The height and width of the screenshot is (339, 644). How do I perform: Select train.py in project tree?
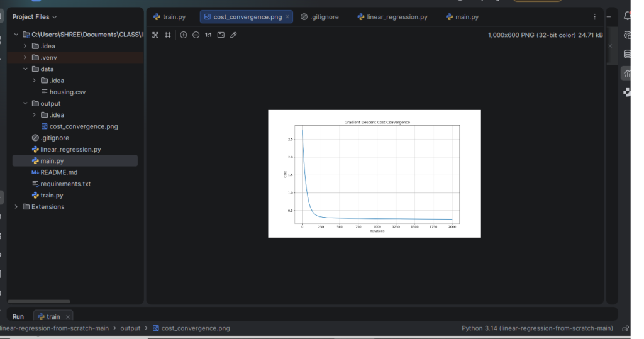[48, 196]
